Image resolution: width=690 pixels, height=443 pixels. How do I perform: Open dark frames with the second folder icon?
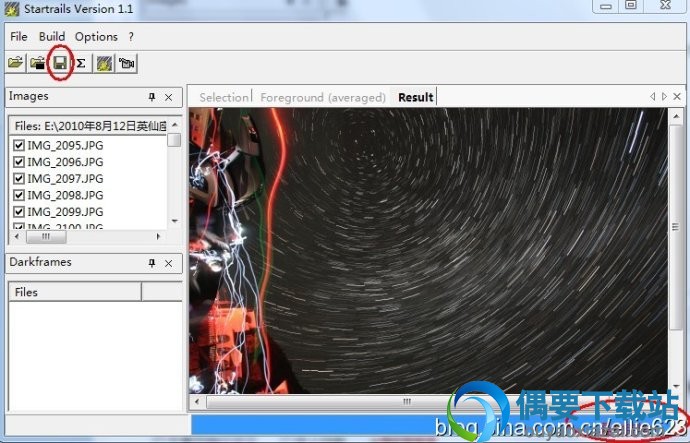coord(38,63)
